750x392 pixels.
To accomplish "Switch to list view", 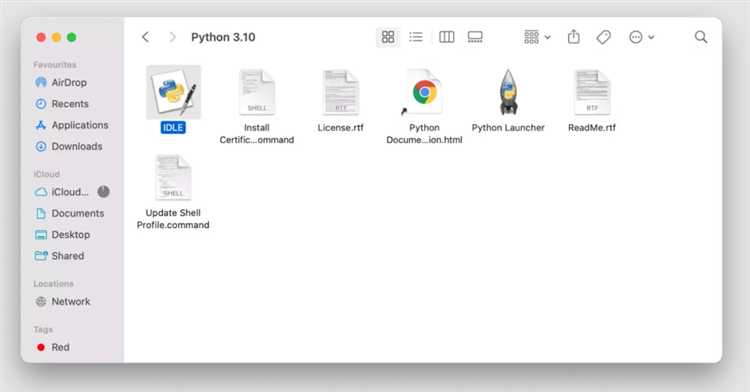I will pyautogui.click(x=416, y=37).
